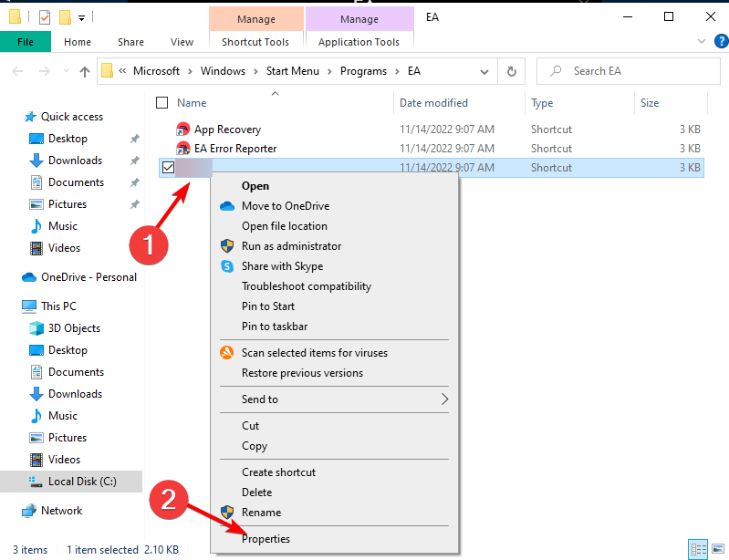Select Open file location in context menu
Image resolution: width=729 pixels, height=560 pixels.
[x=285, y=226]
